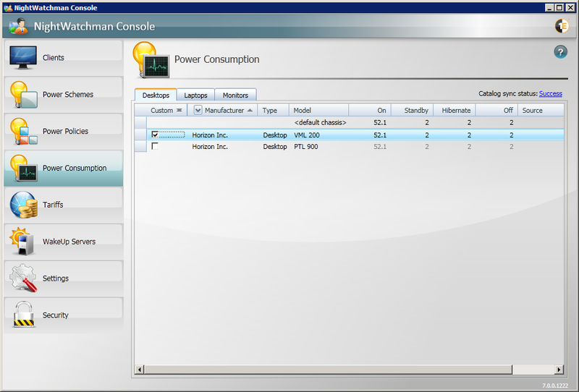Click the Success catalog sync link
Viewport: 579px width, 392px height.
tap(550, 93)
